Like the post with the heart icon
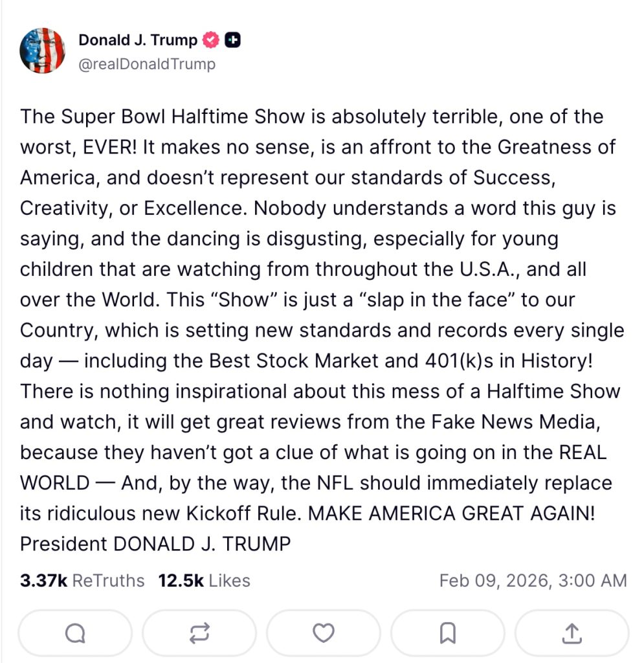The height and width of the screenshot is (663, 644). pos(324,633)
